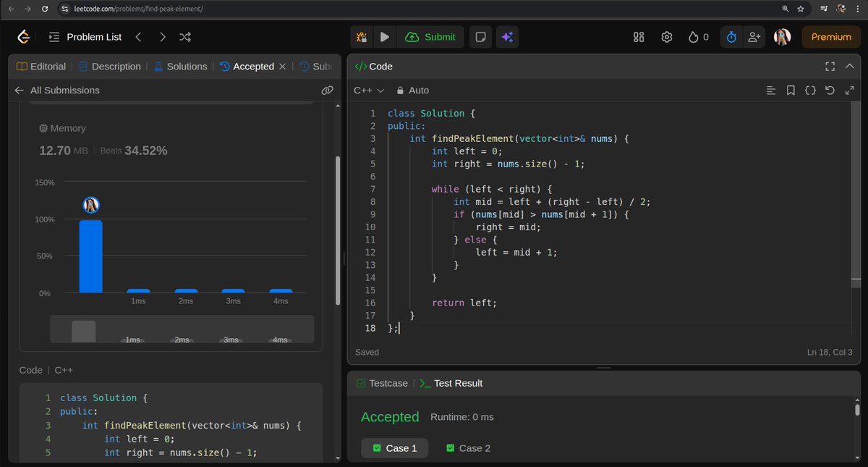This screenshot has height=467, width=868.
Task: Expand editor with diagonal arrows icon
Action: click(x=849, y=91)
